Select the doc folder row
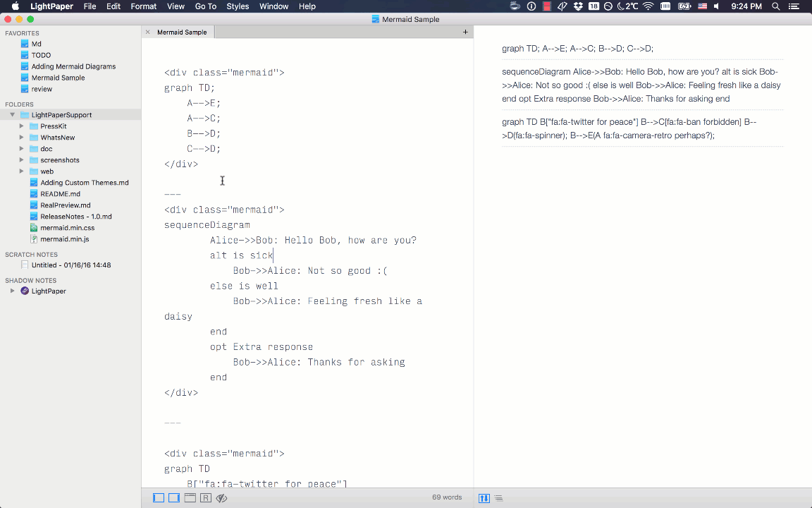 70,149
